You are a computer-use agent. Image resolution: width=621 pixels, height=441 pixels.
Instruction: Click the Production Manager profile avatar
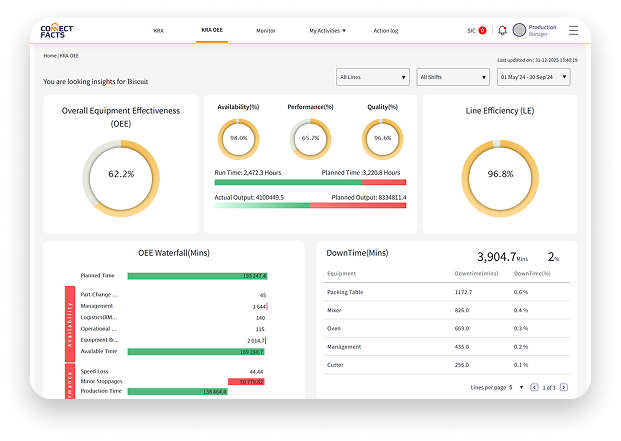pyautogui.click(x=519, y=31)
